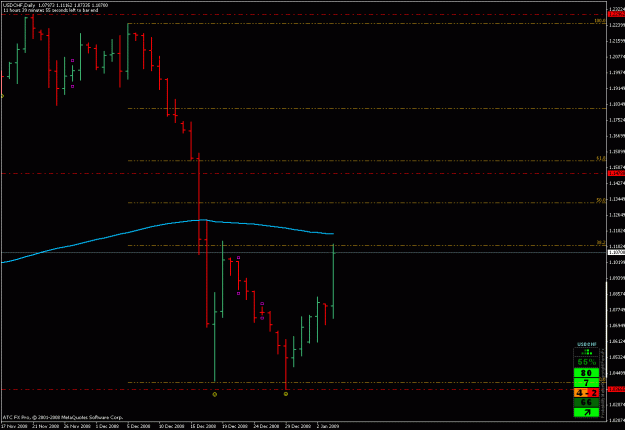Click the USDCHF label above the indicator panel
This screenshot has height=430, width=625.
coord(587,344)
